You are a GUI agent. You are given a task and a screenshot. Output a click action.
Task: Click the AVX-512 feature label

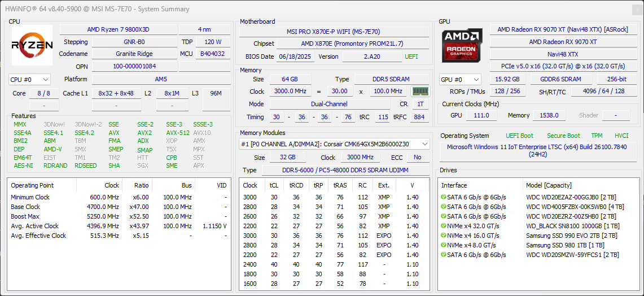pos(178,133)
